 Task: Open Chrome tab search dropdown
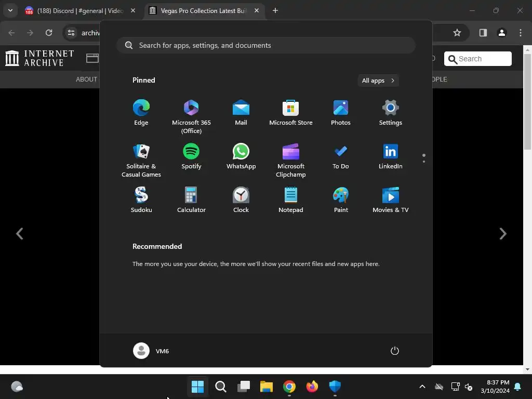coord(10,10)
